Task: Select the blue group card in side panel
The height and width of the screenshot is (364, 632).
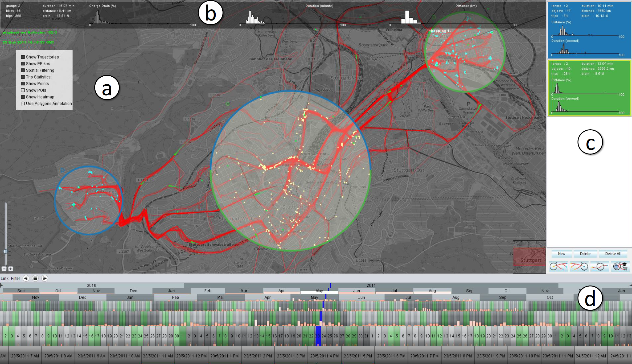Action: [589, 30]
